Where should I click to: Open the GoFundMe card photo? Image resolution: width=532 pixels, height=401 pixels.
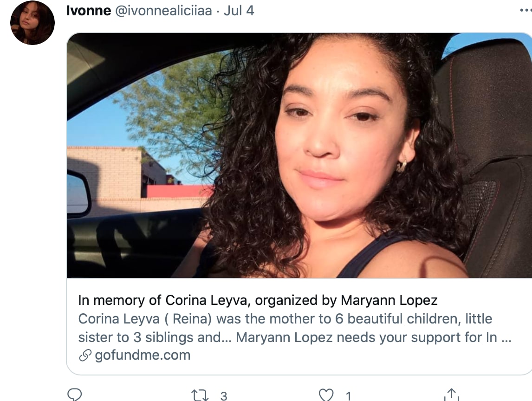299,155
